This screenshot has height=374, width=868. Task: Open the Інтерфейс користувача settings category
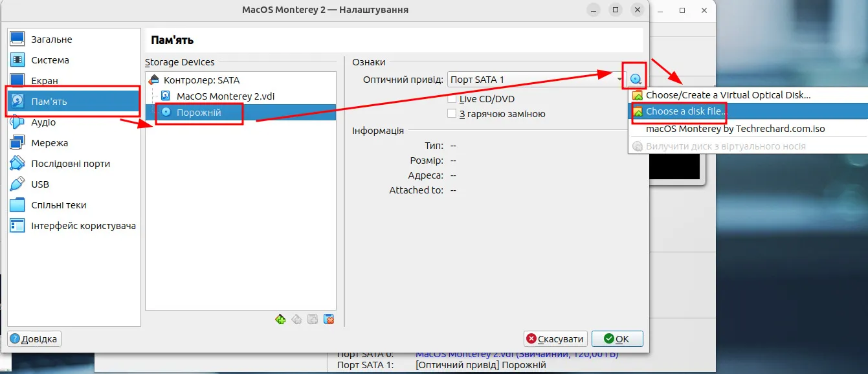click(x=74, y=226)
